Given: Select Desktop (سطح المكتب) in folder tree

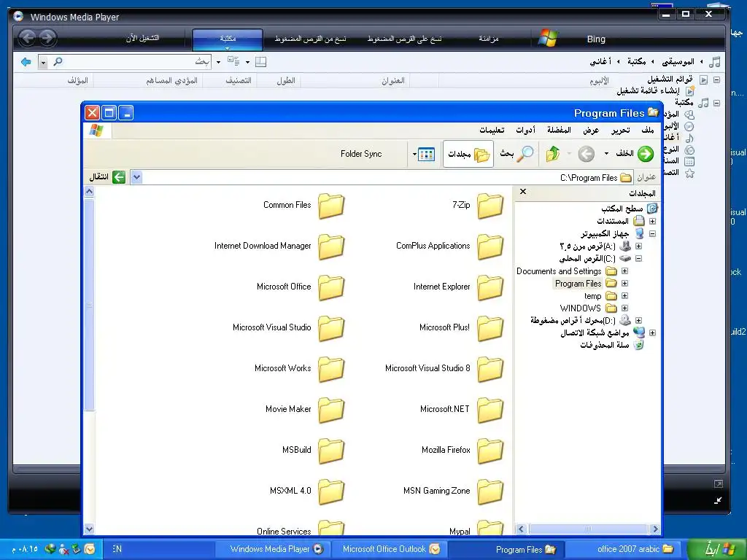Looking at the screenshot, I should click(622, 209).
